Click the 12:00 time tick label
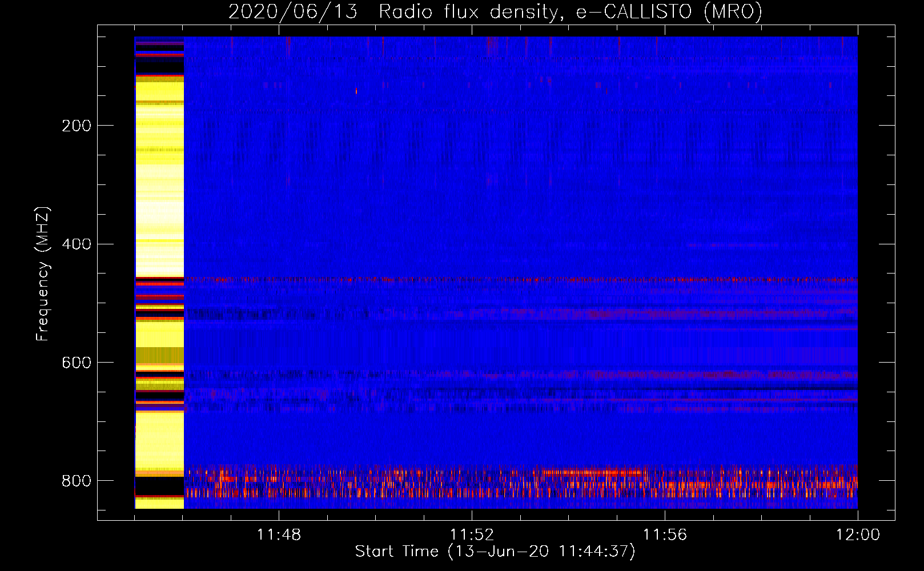924x571 pixels. point(858,535)
